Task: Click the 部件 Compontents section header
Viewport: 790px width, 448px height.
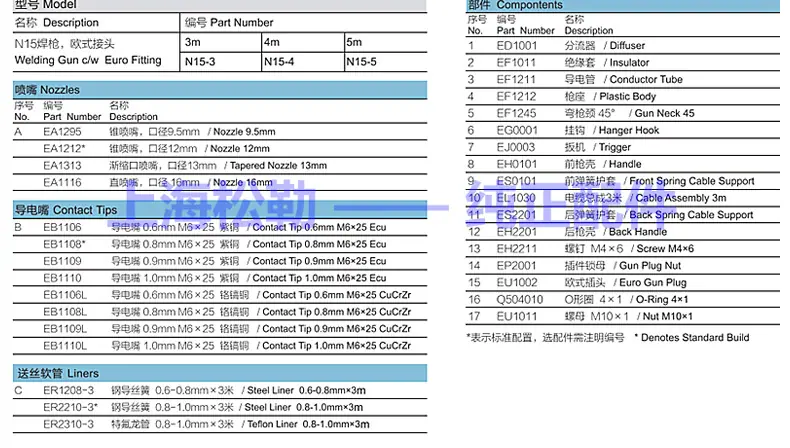Action: pos(515,6)
